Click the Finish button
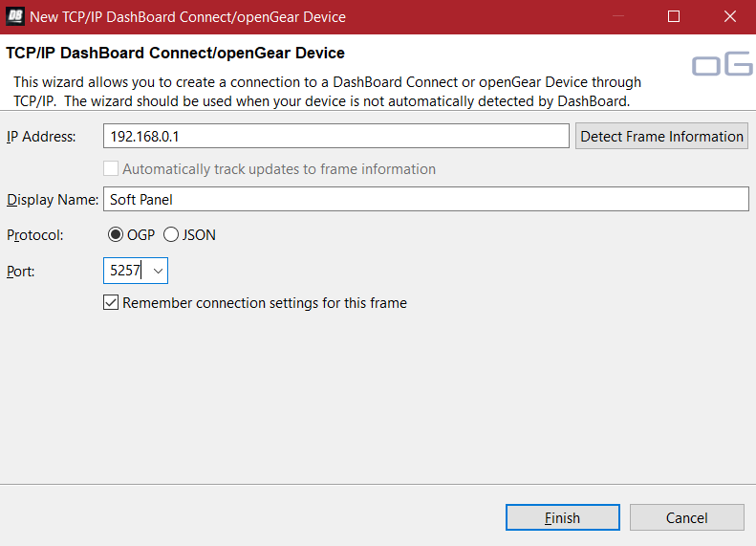 click(563, 518)
